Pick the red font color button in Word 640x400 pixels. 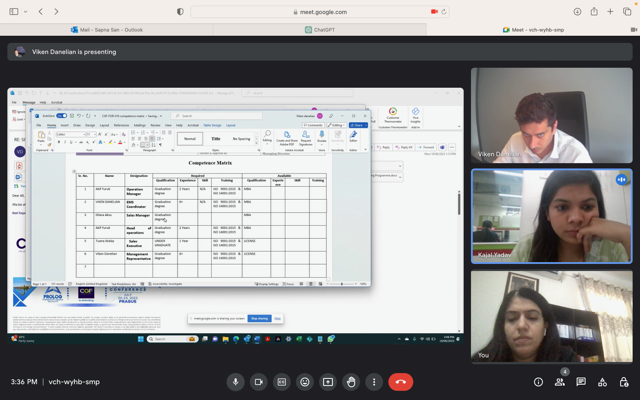[120, 142]
